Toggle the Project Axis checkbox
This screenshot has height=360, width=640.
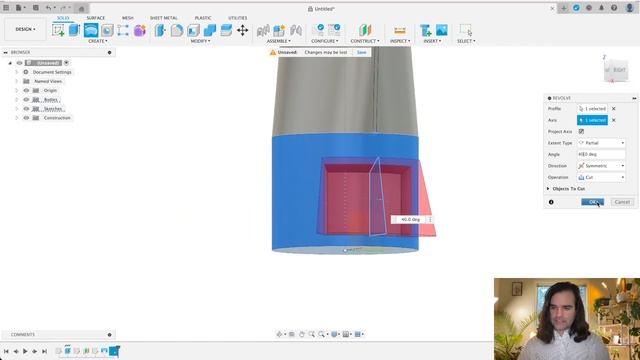tap(581, 131)
